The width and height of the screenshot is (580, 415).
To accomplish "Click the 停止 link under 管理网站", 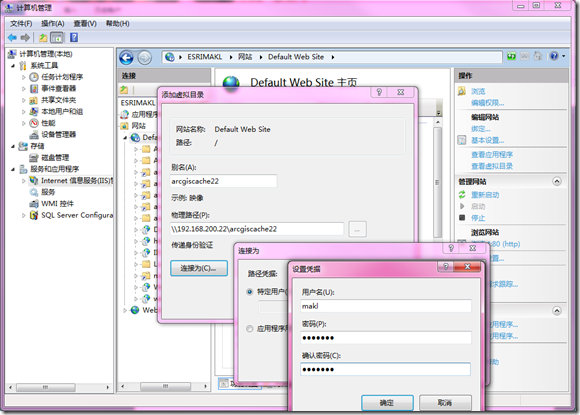I will pos(478,218).
